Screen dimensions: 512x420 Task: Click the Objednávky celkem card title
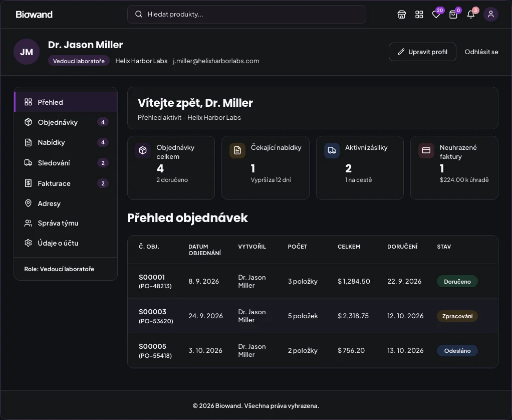[175, 152]
